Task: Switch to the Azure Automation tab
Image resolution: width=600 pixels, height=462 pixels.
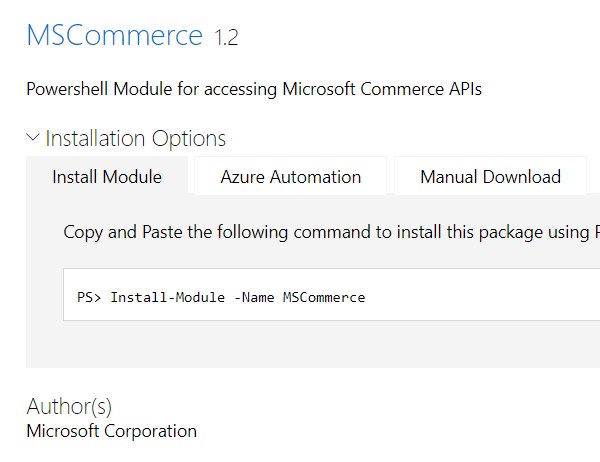Action: point(291,177)
